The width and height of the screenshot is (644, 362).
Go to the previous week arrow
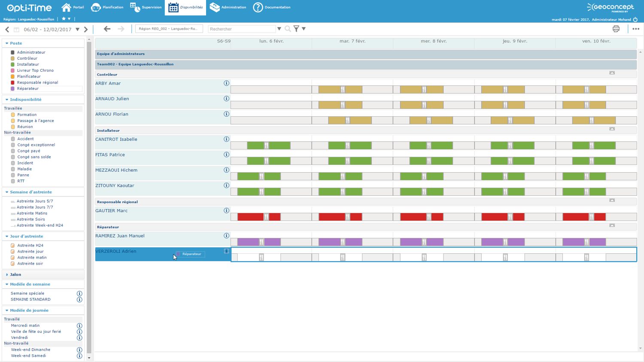[7, 30]
